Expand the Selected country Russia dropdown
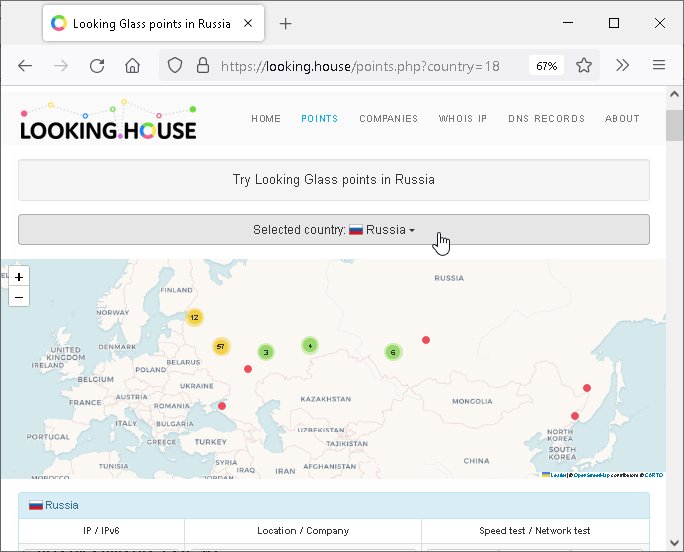Viewport: 684px width, 552px height. coord(333,229)
